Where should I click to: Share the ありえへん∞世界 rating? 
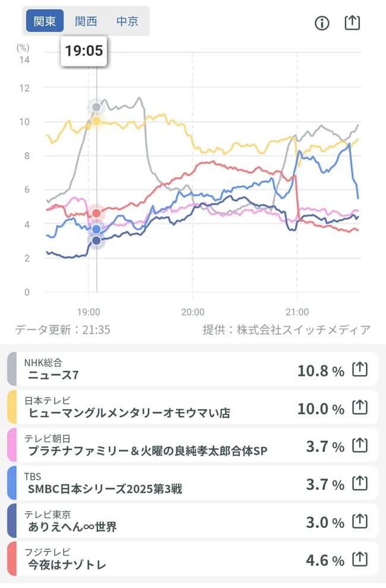(359, 521)
